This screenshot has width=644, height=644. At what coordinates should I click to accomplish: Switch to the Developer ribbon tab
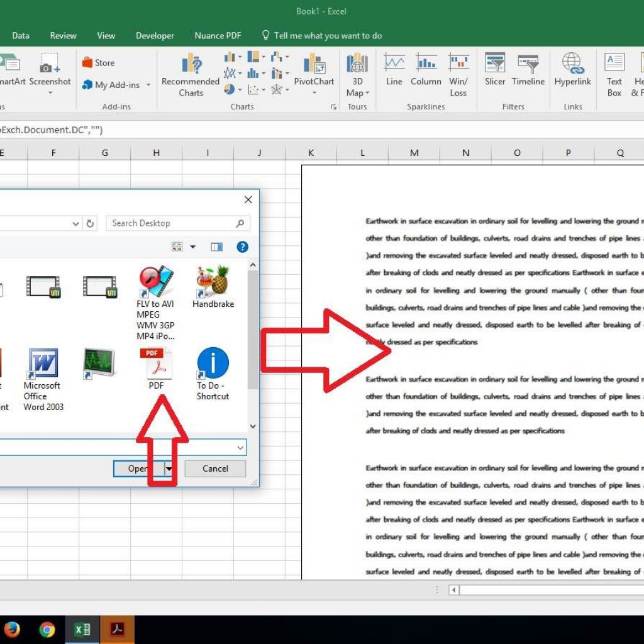(x=154, y=36)
